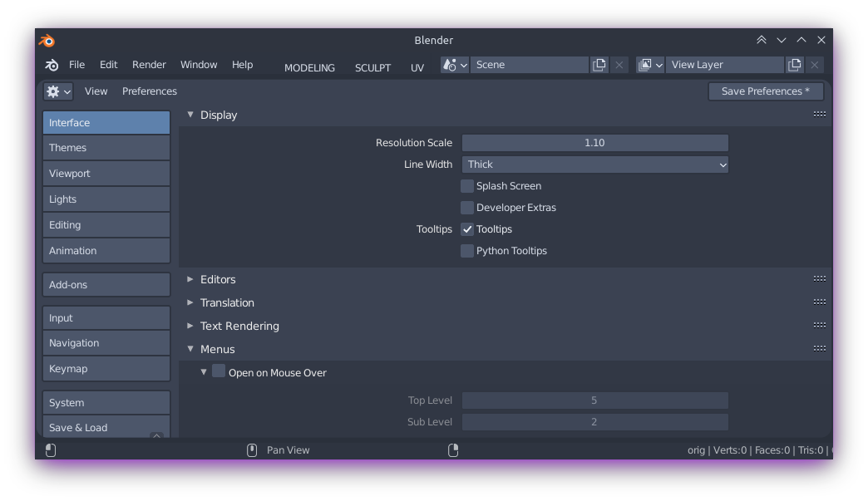Collapse the Open on Mouse Over subpanel
868x501 pixels.
coord(204,372)
